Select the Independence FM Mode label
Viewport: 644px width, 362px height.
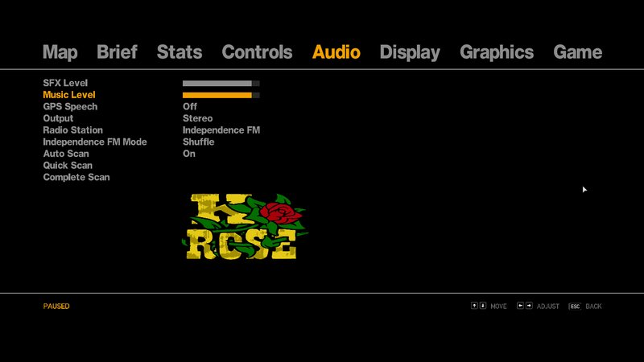[95, 142]
